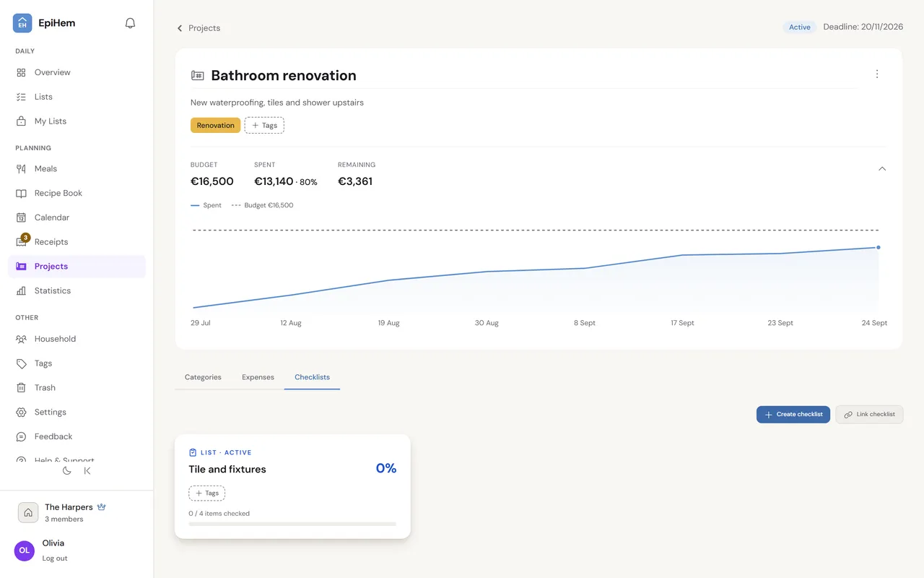Open notifications bell
Viewport: 924px width, 578px height.
point(130,23)
